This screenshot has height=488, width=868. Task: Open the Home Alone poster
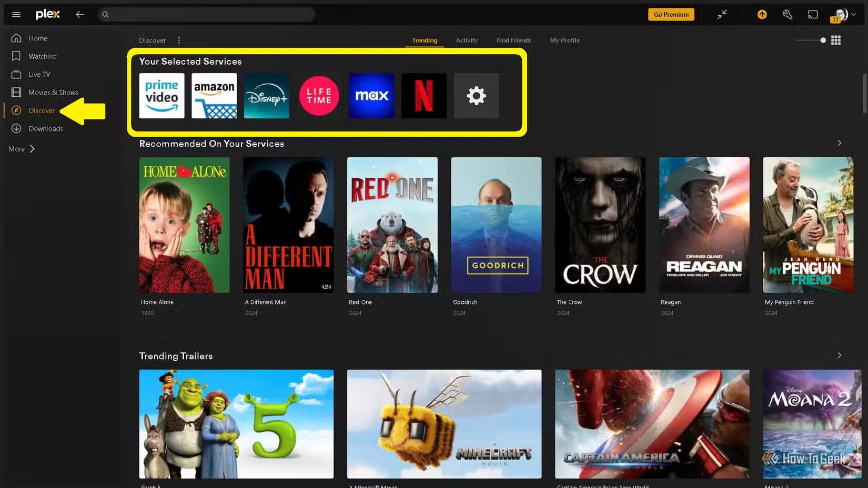click(184, 225)
